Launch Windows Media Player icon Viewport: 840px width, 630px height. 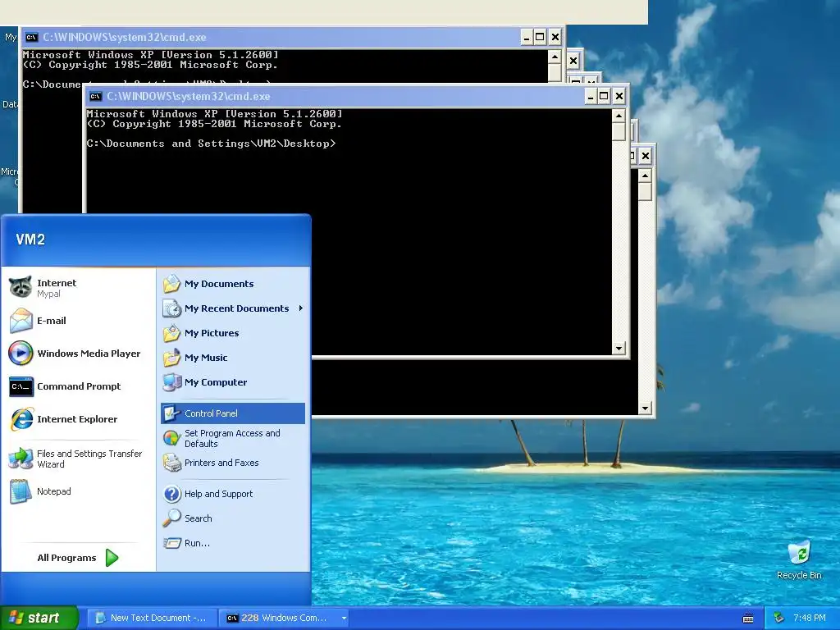coord(21,353)
